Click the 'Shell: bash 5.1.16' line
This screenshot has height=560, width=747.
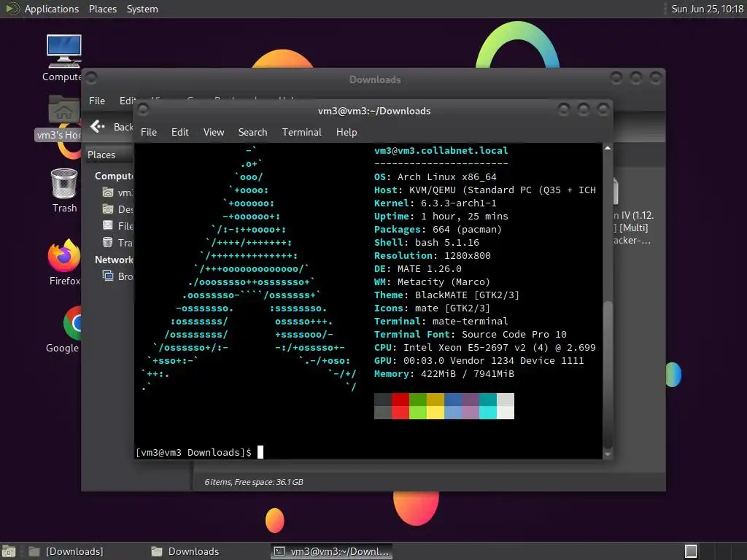click(x=426, y=242)
